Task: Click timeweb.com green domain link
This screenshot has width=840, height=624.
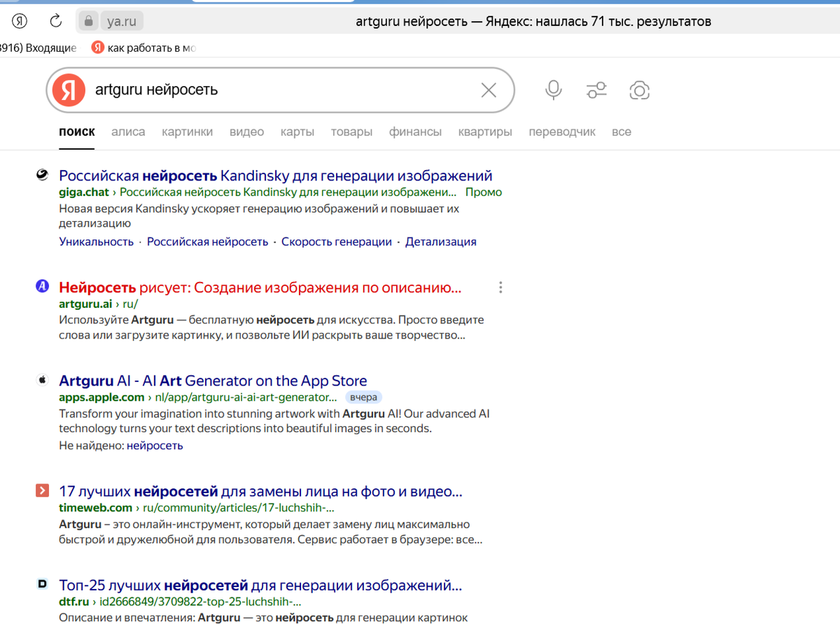Action: 95,508
